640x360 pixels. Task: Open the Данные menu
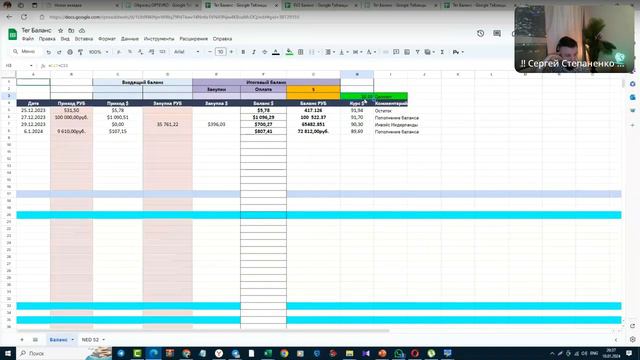coord(130,39)
